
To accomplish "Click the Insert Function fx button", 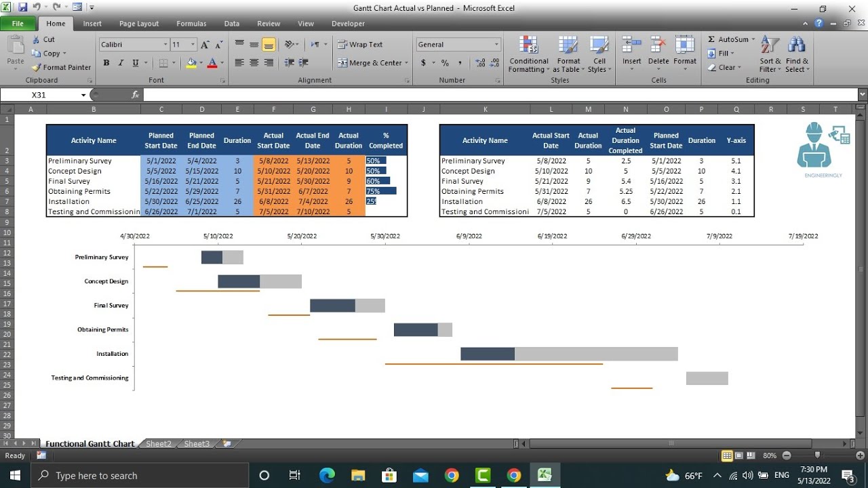I will coord(135,95).
